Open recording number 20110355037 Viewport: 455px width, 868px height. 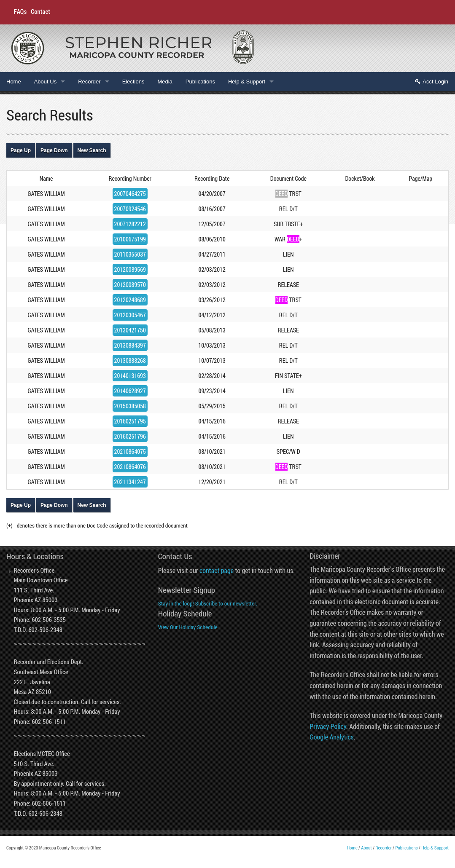130,255
